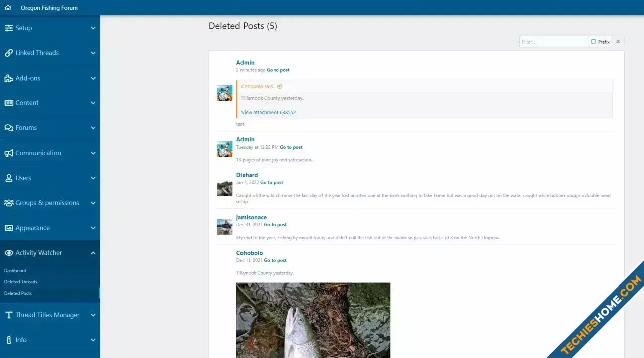
Task: Go to post for Diehard's Jan 4, 2022 entry
Action: (x=272, y=183)
